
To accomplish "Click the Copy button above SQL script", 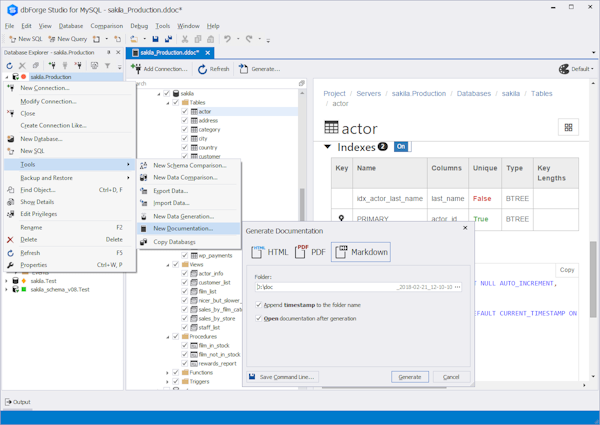I will 567,270.
